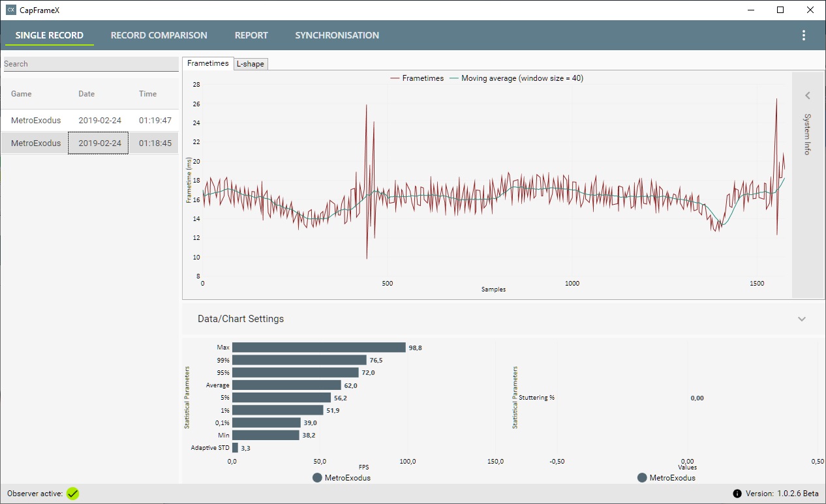The width and height of the screenshot is (826, 504).
Task: Select the MetroExodus record at 01:19:47
Action: click(x=89, y=121)
